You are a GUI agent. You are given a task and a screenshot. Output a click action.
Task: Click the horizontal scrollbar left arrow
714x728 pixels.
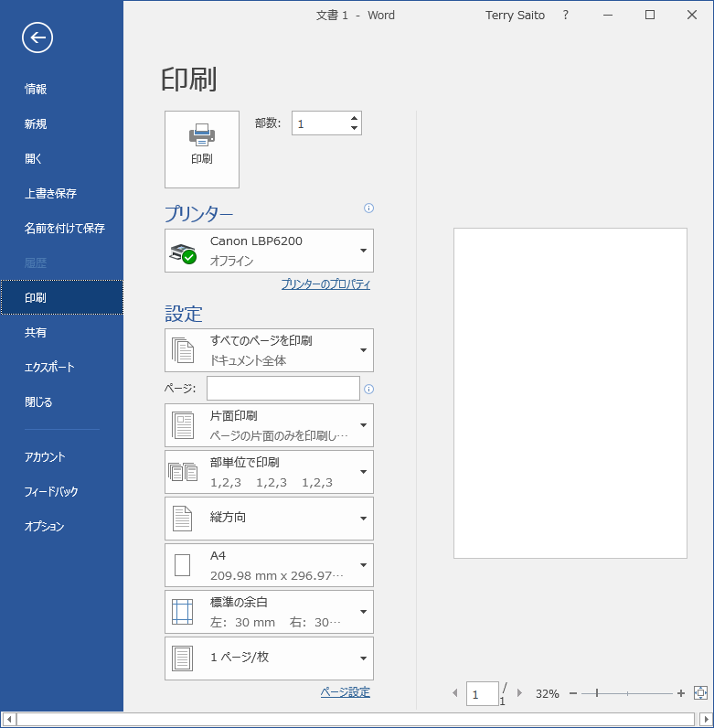pyautogui.click(x=9, y=720)
